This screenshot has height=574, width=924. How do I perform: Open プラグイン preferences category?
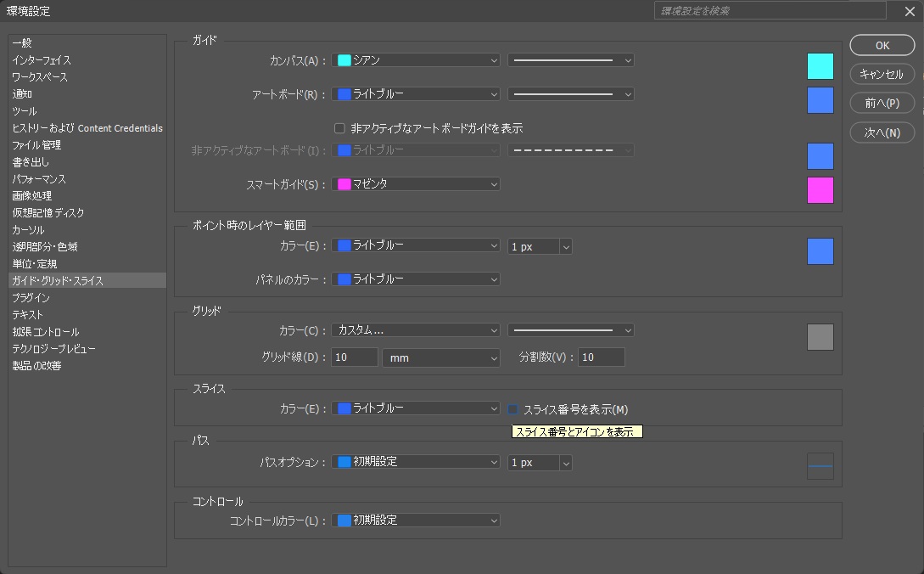pos(87,298)
